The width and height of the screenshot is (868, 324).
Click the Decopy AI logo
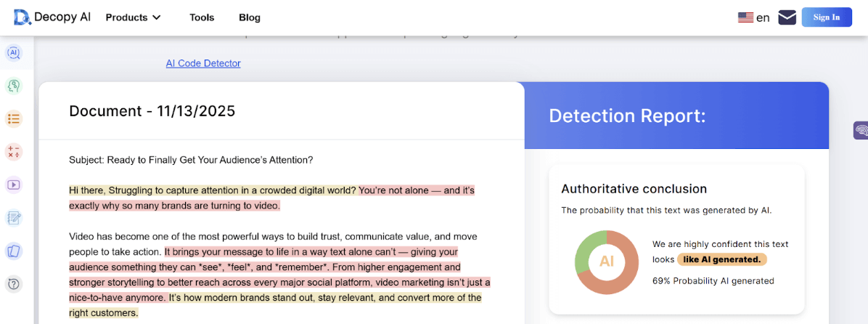click(x=52, y=17)
